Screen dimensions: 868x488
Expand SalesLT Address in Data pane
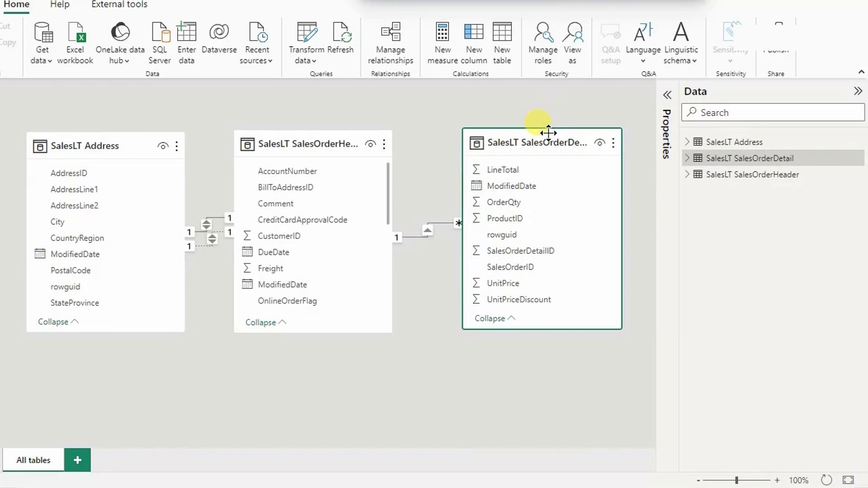pyautogui.click(x=687, y=142)
